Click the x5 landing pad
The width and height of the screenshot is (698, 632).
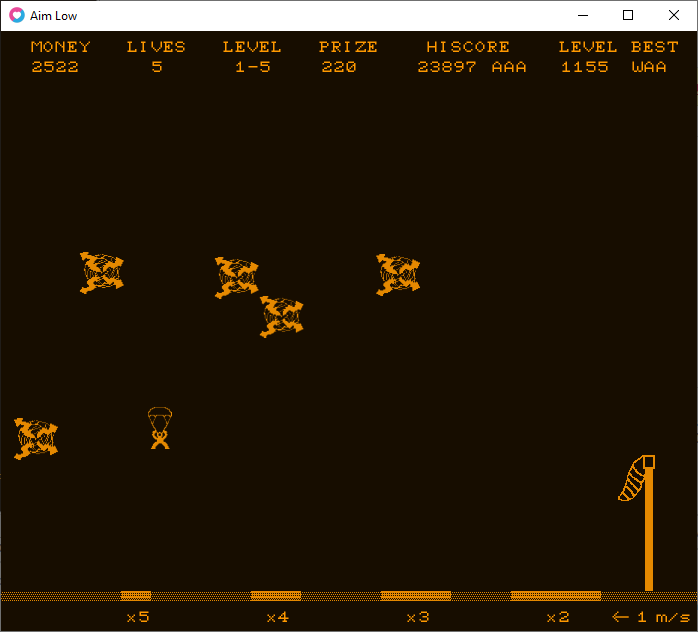click(136, 596)
